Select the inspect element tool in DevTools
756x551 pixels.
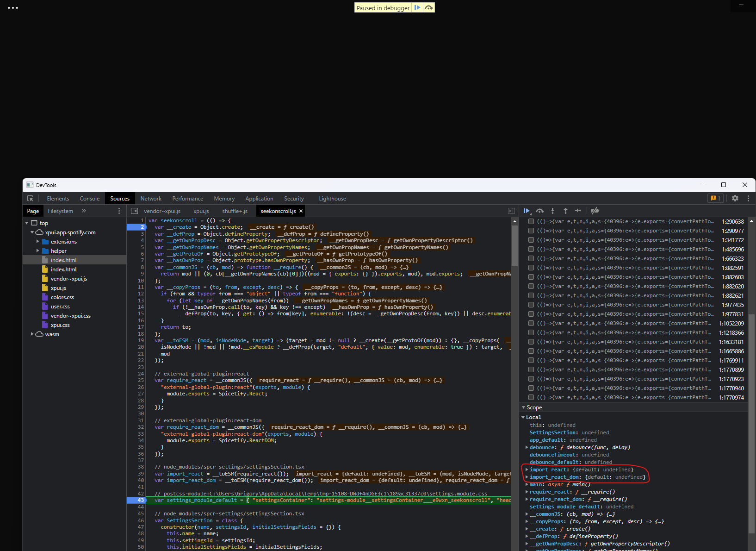coord(31,198)
